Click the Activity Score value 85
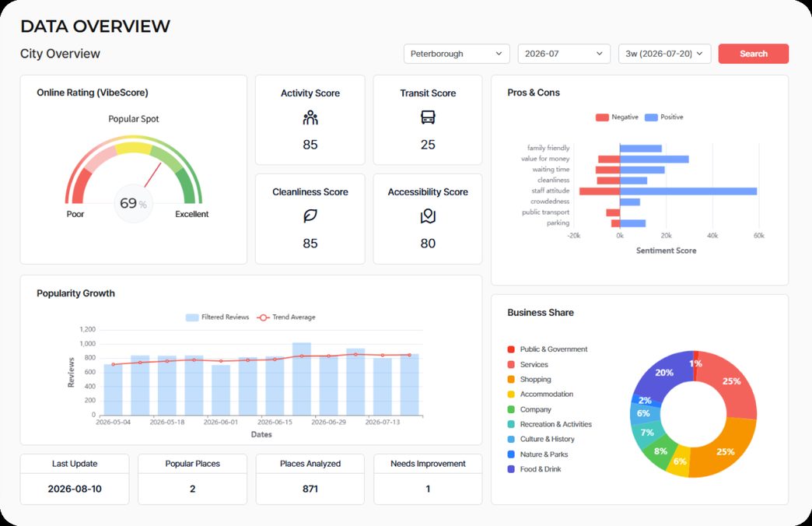The width and height of the screenshot is (812, 526). (x=310, y=145)
